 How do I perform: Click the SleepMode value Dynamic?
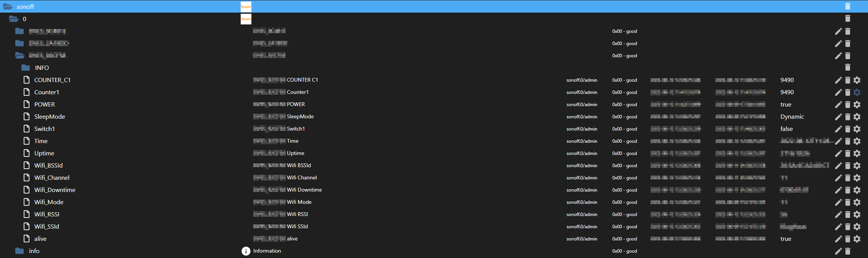pos(792,117)
